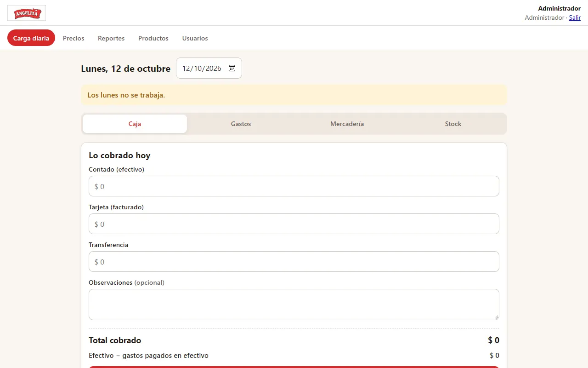
Task: Click the Observaciones text area
Action: [x=294, y=305]
